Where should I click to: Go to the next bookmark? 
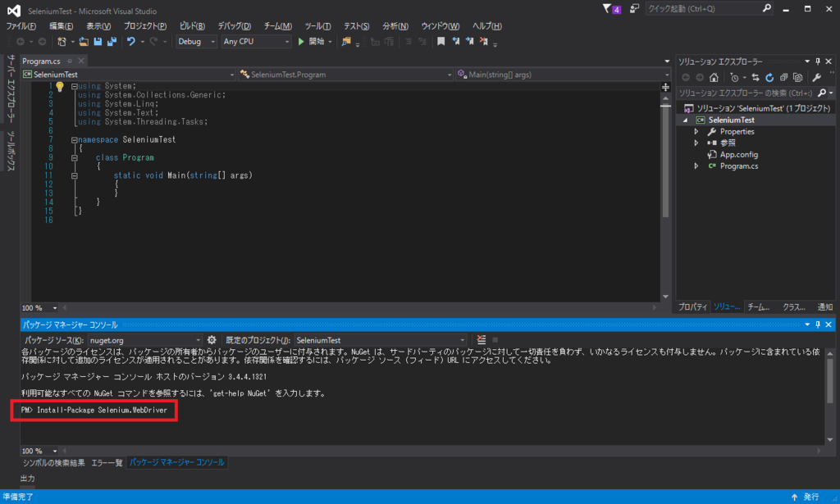(469, 41)
